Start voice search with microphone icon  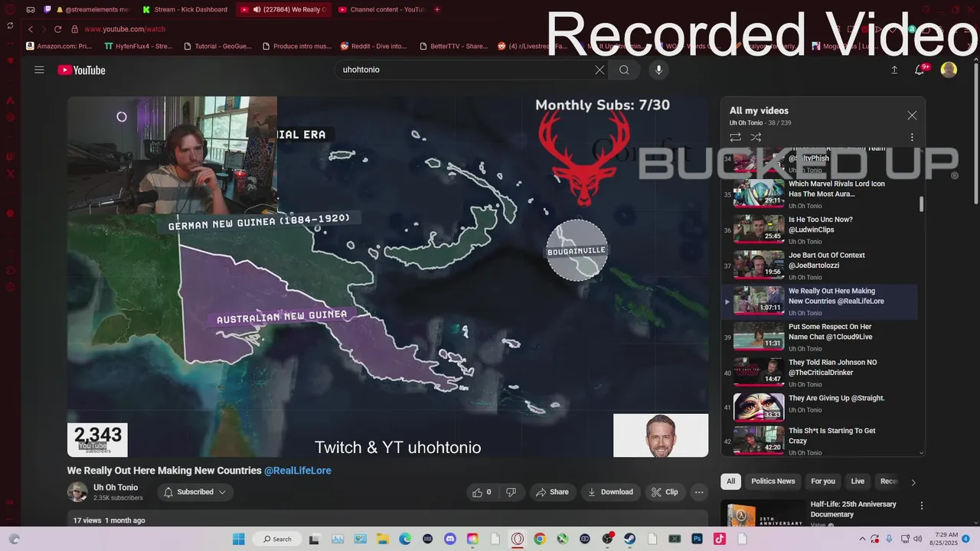[x=658, y=70]
